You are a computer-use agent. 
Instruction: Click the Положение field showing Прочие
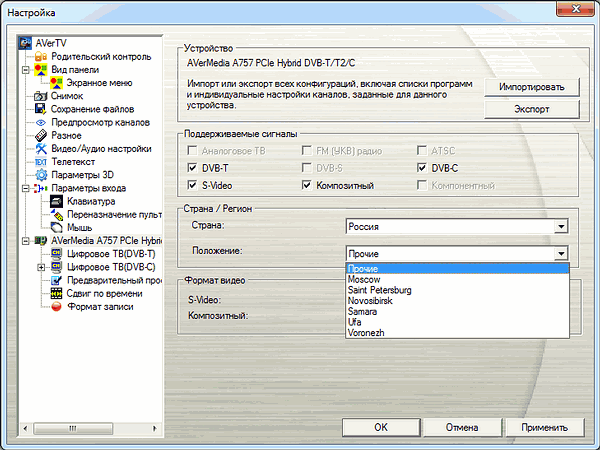tap(450, 254)
